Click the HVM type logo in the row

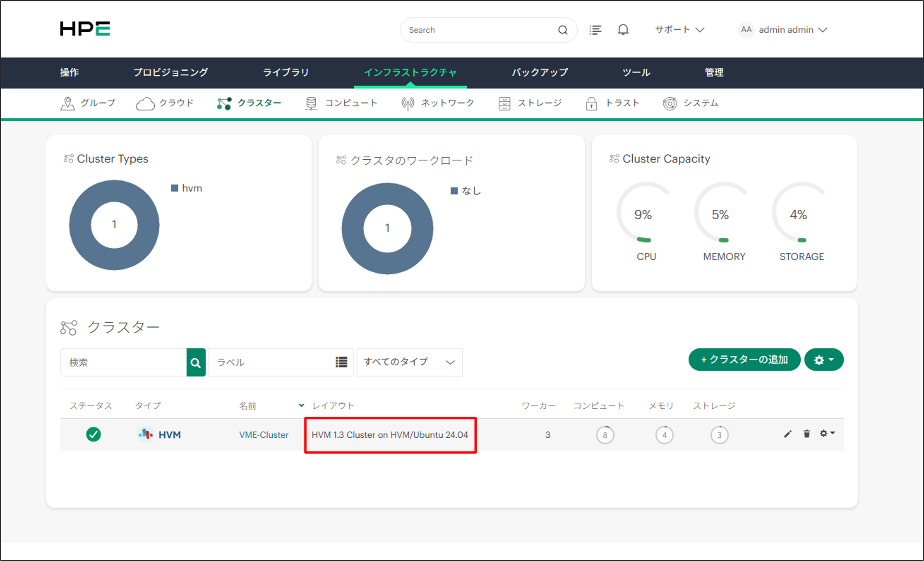(x=160, y=434)
